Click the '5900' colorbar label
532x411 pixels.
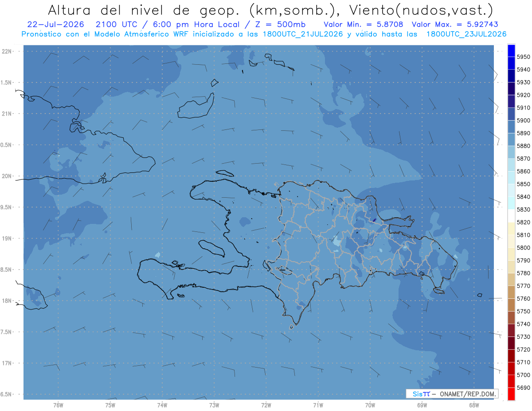[x=524, y=120]
